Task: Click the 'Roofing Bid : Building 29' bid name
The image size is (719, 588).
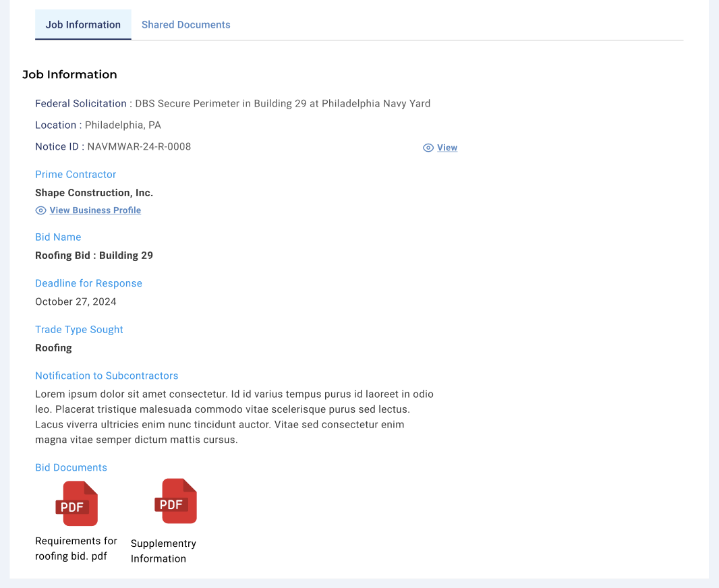Action: tap(94, 256)
